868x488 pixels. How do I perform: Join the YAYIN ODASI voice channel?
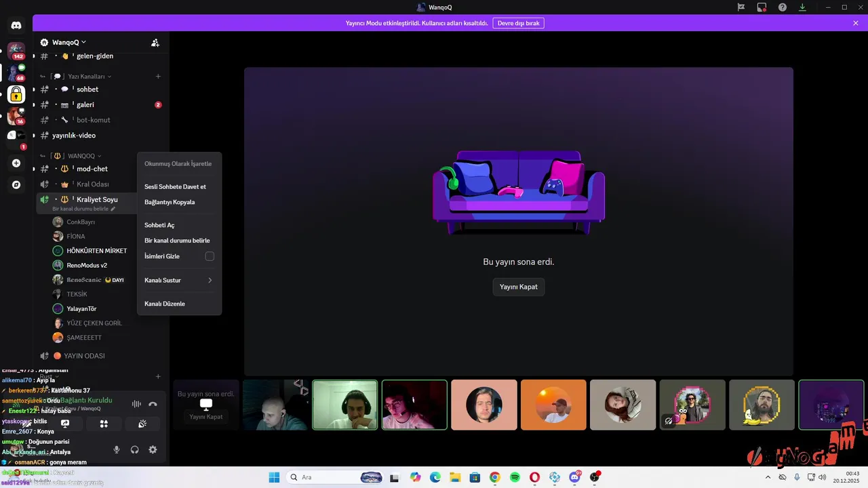point(101,356)
